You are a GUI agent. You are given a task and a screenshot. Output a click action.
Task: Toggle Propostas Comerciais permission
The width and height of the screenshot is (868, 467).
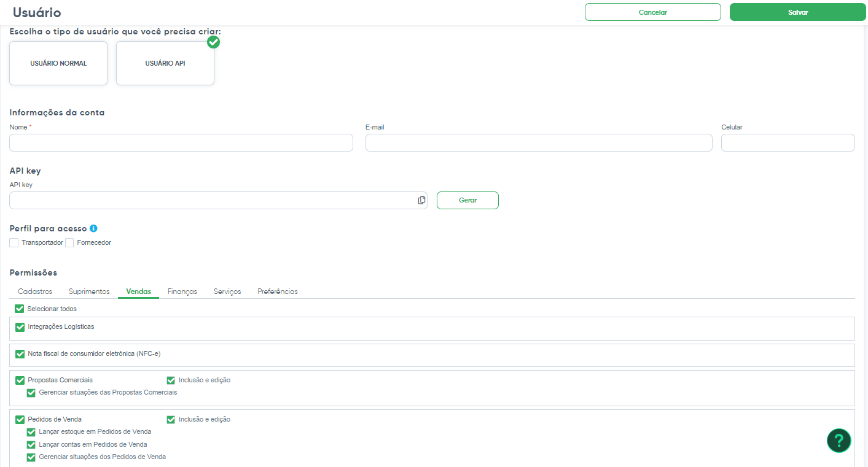(x=20, y=380)
